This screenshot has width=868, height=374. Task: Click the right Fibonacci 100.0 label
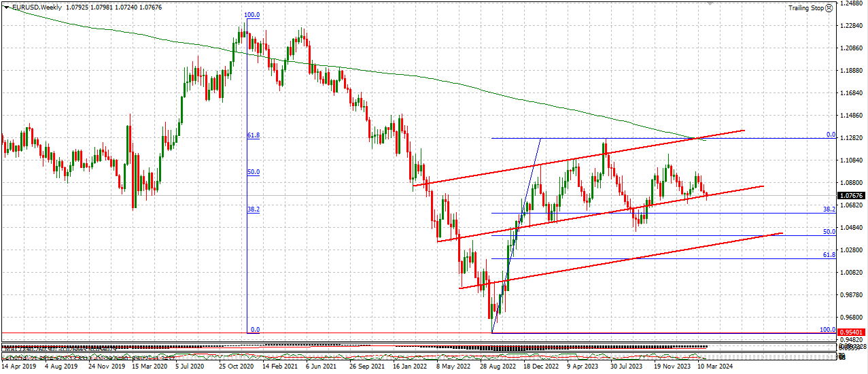[x=827, y=329]
